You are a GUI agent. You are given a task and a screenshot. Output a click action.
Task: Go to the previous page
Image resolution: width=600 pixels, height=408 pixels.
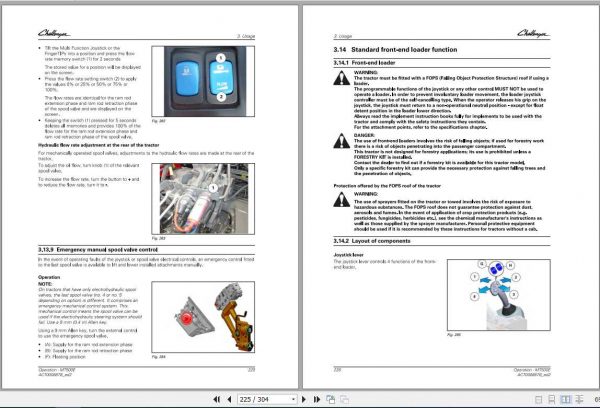point(229,399)
